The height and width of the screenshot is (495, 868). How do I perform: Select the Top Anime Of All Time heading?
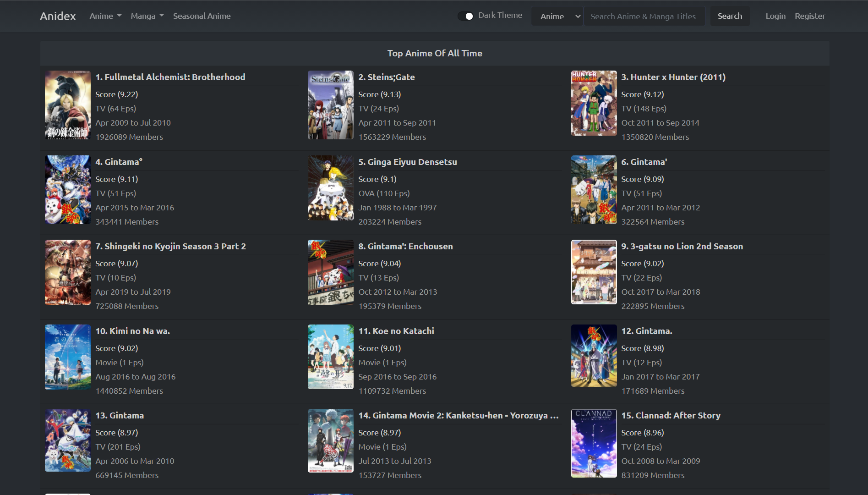[435, 53]
